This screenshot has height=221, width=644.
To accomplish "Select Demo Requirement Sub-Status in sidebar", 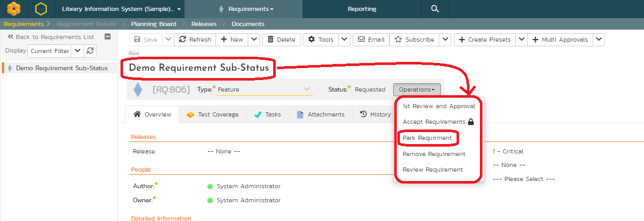I will click(61, 68).
